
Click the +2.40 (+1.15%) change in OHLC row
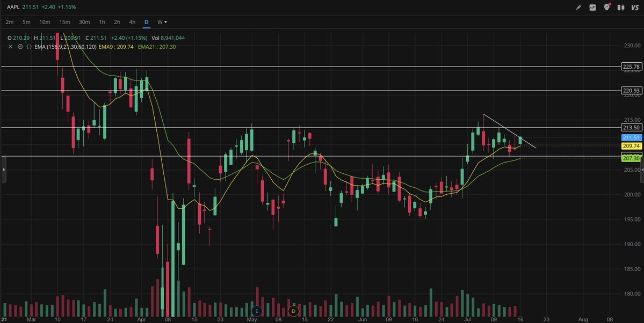tap(129, 38)
